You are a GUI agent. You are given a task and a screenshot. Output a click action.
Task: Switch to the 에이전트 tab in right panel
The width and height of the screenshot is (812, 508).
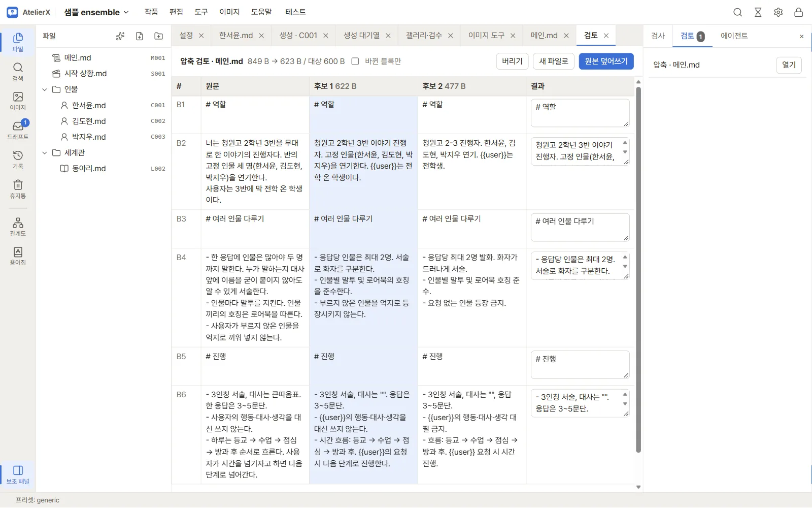click(734, 36)
